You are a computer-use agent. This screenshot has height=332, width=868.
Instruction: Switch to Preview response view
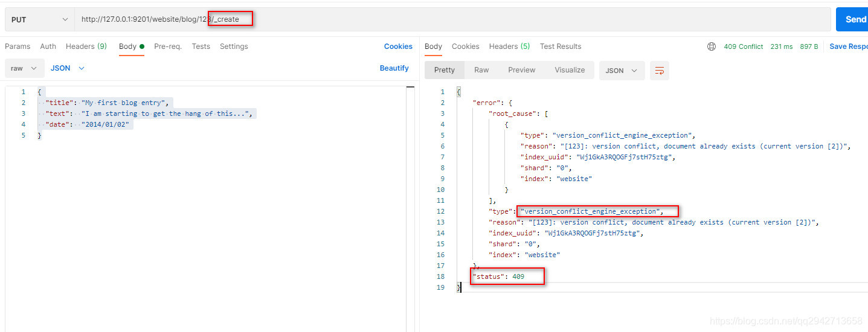522,70
